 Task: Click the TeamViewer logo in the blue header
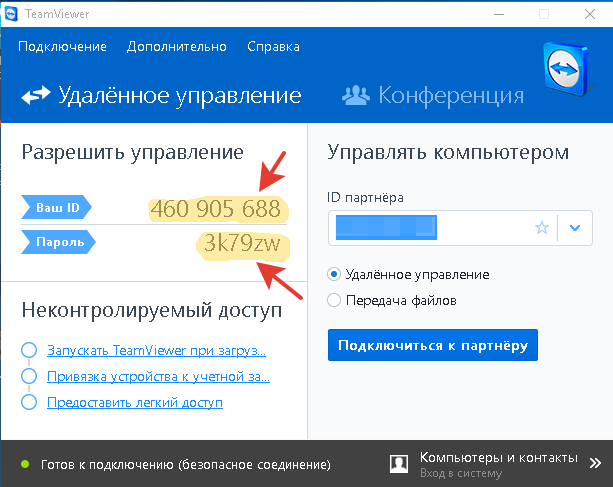[x=566, y=69]
